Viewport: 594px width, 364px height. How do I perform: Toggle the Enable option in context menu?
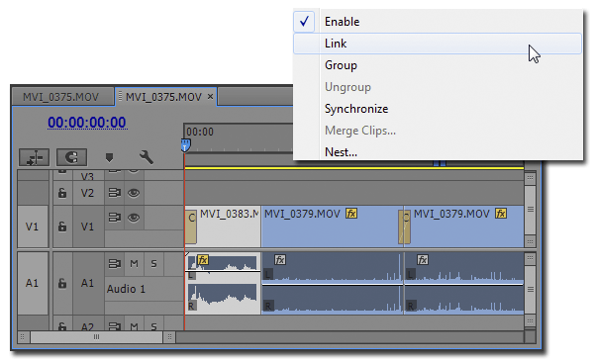(438, 22)
